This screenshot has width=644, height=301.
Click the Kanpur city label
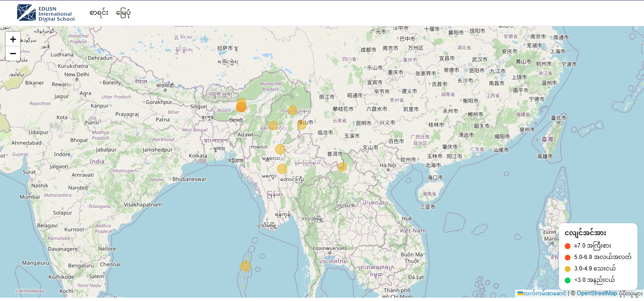point(100,105)
